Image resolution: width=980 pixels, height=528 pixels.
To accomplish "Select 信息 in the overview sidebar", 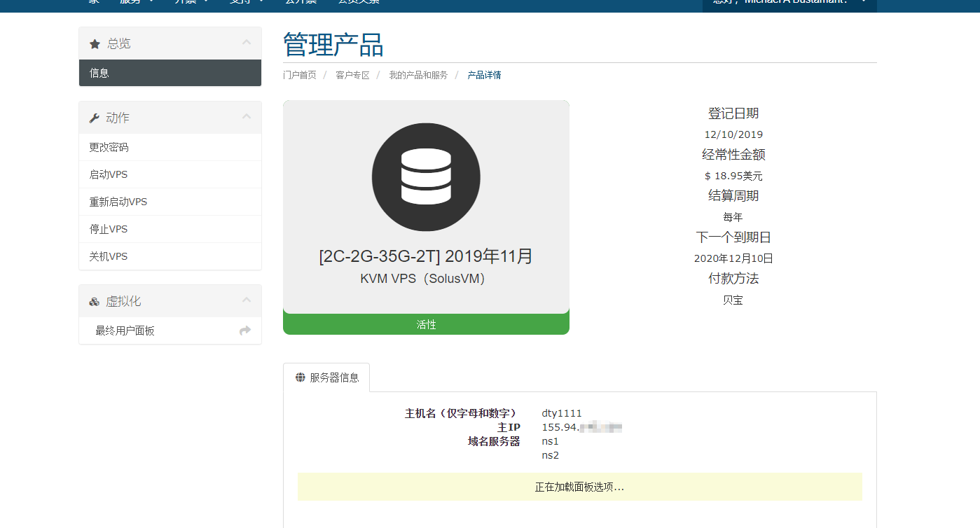I will click(99, 73).
